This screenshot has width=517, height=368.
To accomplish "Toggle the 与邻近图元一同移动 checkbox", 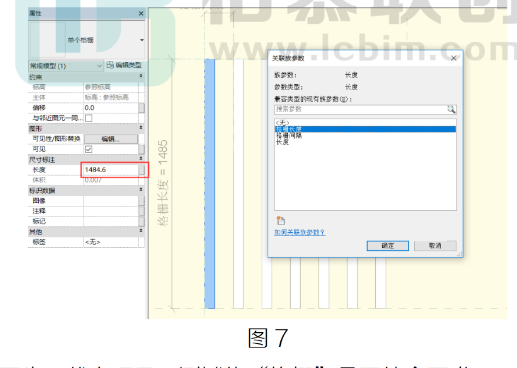I will (89, 118).
